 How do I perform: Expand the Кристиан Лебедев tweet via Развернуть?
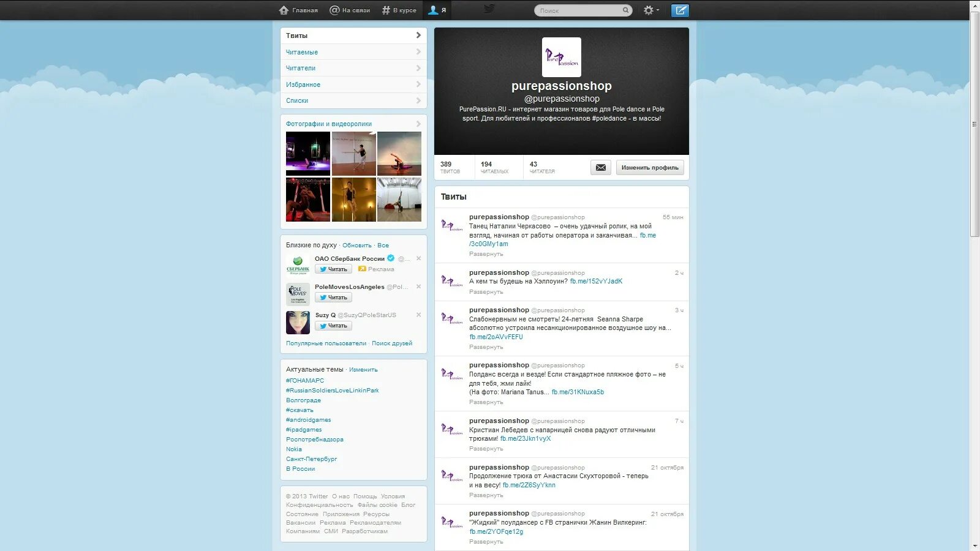click(486, 449)
